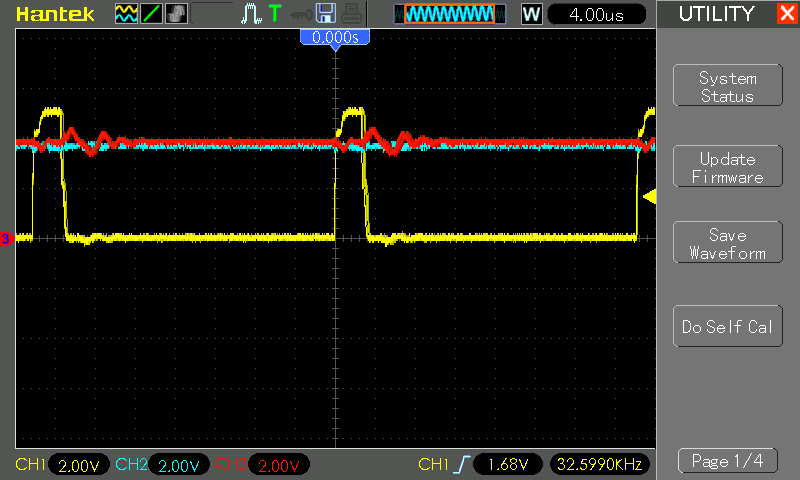Select the CH2 2.00V scale readout

click(179, 465)
